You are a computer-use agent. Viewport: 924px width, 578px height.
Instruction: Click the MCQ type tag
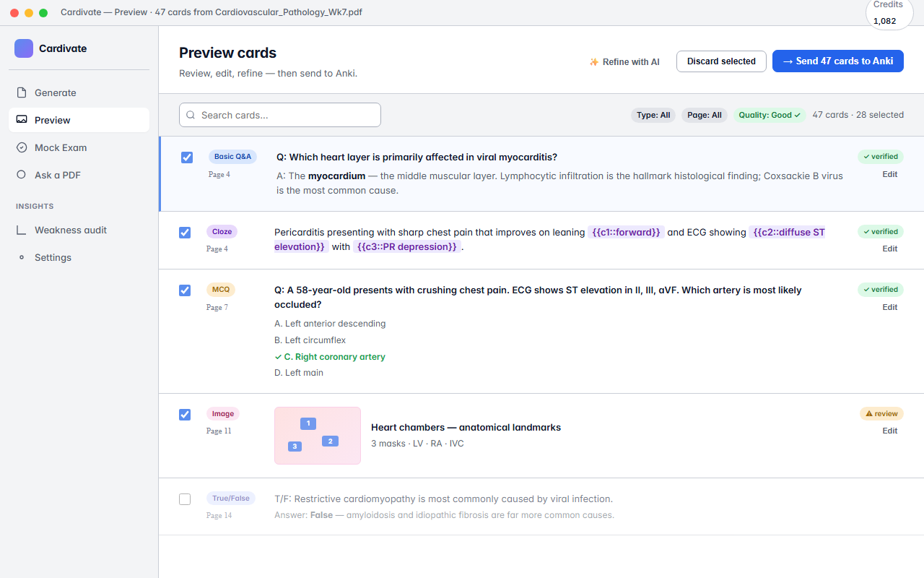click(x=221, y=289)
